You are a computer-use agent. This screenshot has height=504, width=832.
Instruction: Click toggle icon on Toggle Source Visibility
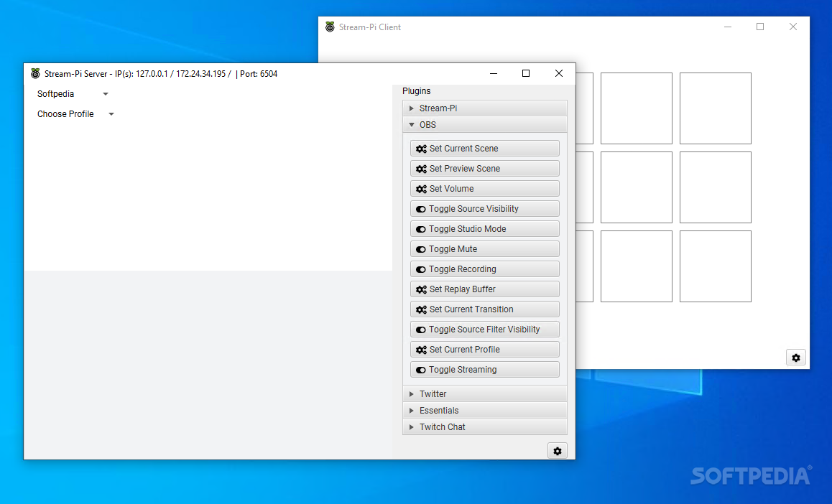click(421, 210)
